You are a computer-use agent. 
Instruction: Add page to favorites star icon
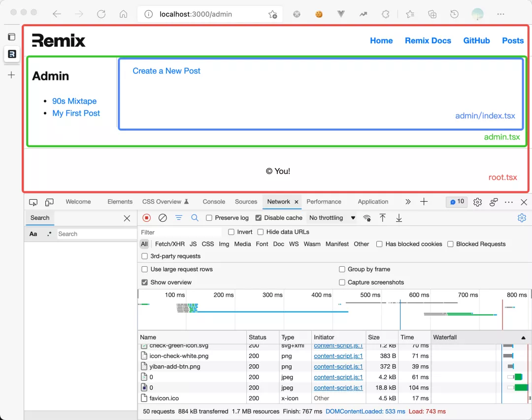coord(272,14)
